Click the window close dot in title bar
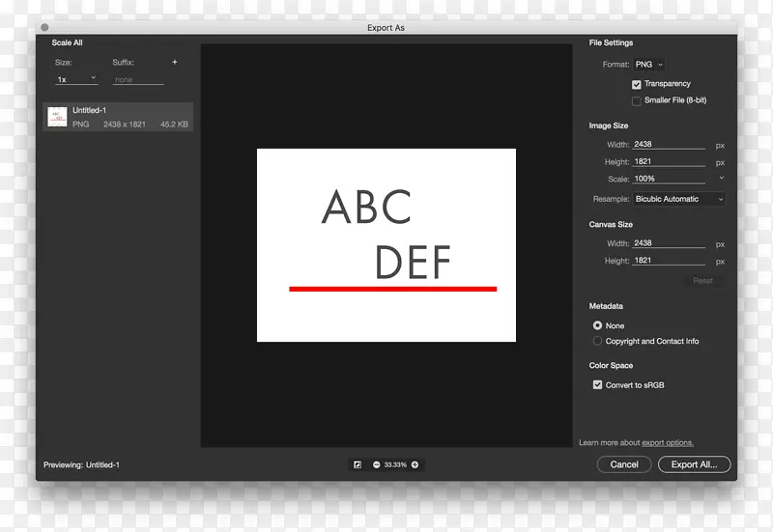Image resolution: width=773 pixels, height=532 pixels. point(44,28)
